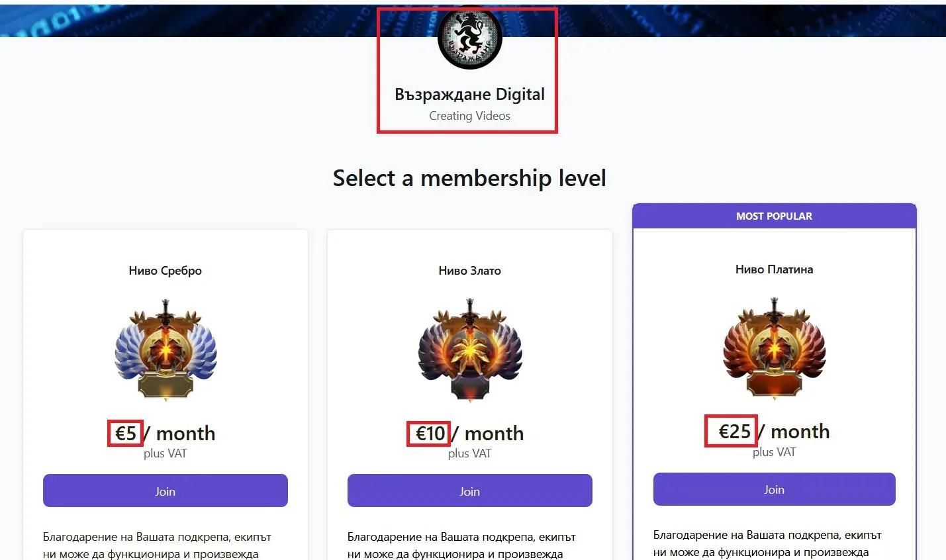946x560 pixels.
Task: Select the creator profile picture at the top
Action: point(469,37)
